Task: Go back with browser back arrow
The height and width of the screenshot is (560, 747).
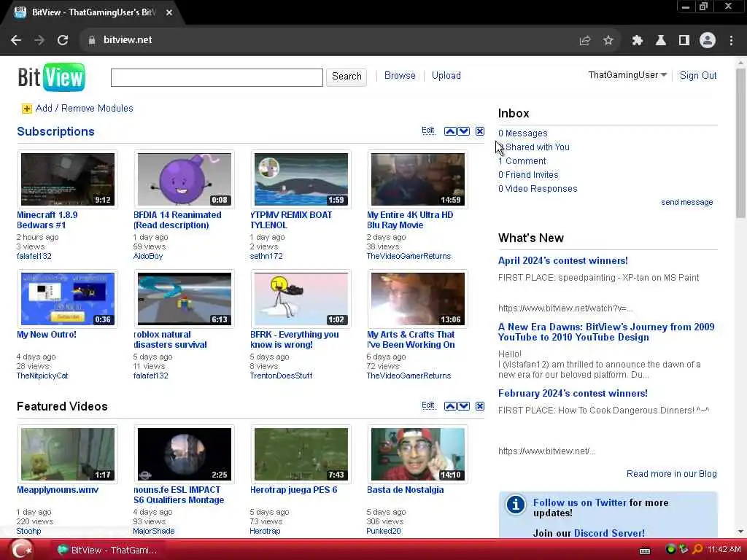Action: 16,40
